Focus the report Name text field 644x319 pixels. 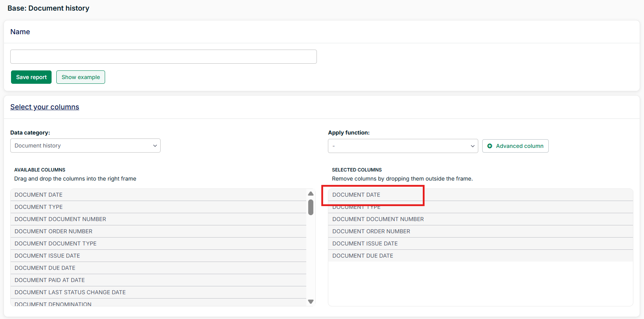coord(163,57)
